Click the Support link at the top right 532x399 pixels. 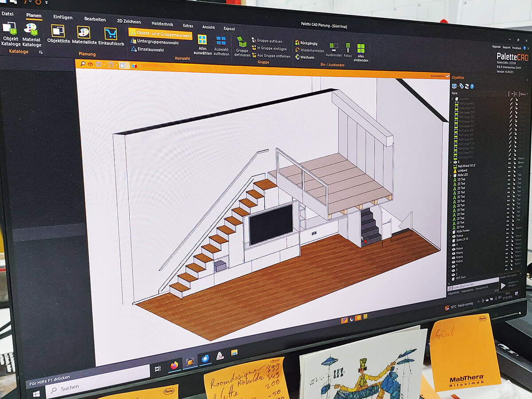506,47
